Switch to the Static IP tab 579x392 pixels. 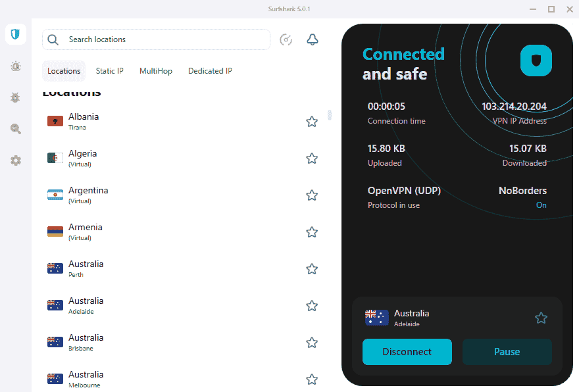pyautogui.click(x=110, y=71)
